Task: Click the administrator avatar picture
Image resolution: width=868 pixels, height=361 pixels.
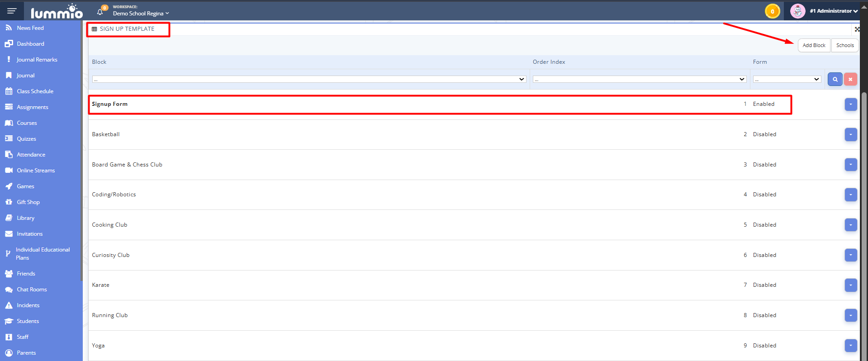Action: point(797,11)
